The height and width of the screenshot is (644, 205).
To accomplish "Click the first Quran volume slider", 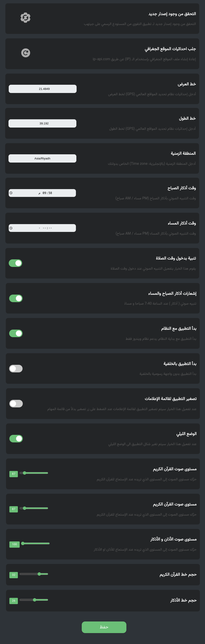I will (x=34, y=473).
